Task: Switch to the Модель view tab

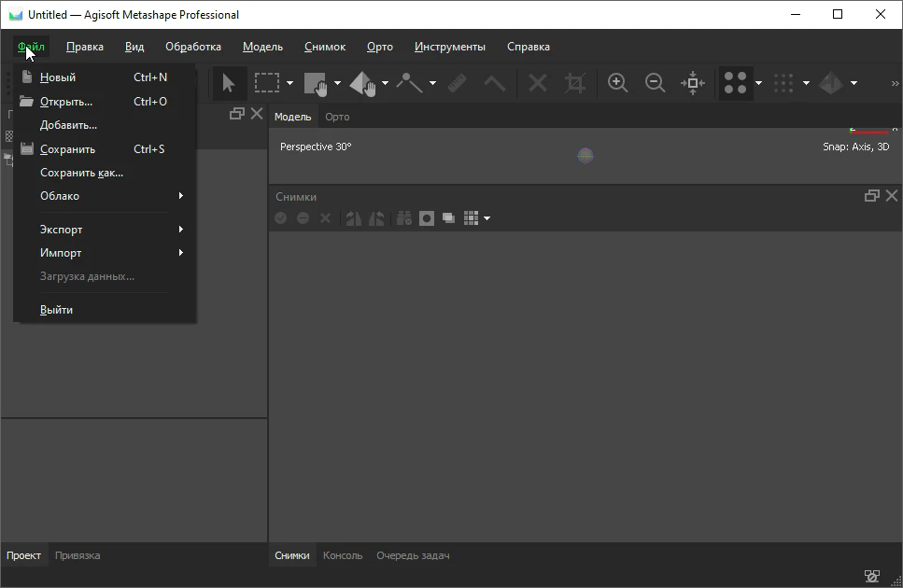Action: [292, 117]
